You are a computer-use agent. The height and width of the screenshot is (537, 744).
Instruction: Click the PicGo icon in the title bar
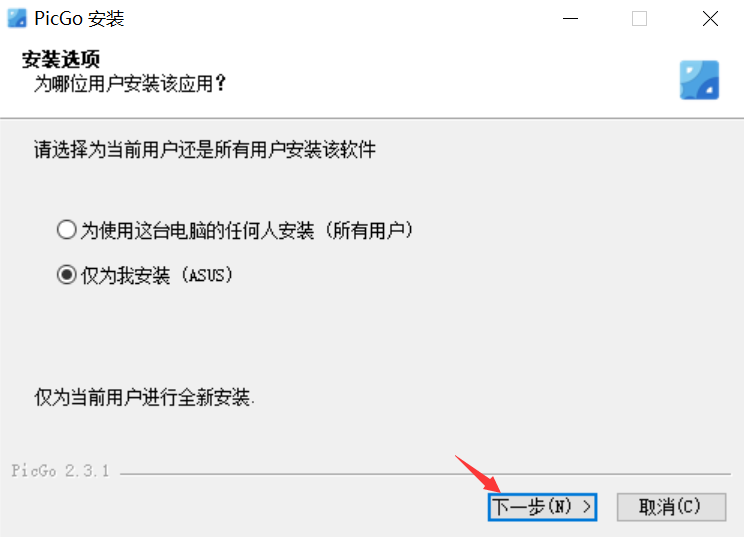pyautogui.click(x=17, y=19)
